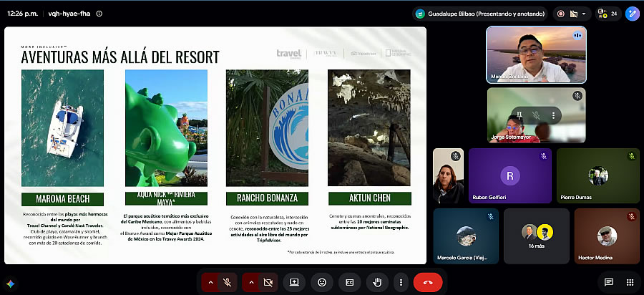Open the blue annotation pen button
The height and width of the screenshot is (295, 644).
(632, 14)
